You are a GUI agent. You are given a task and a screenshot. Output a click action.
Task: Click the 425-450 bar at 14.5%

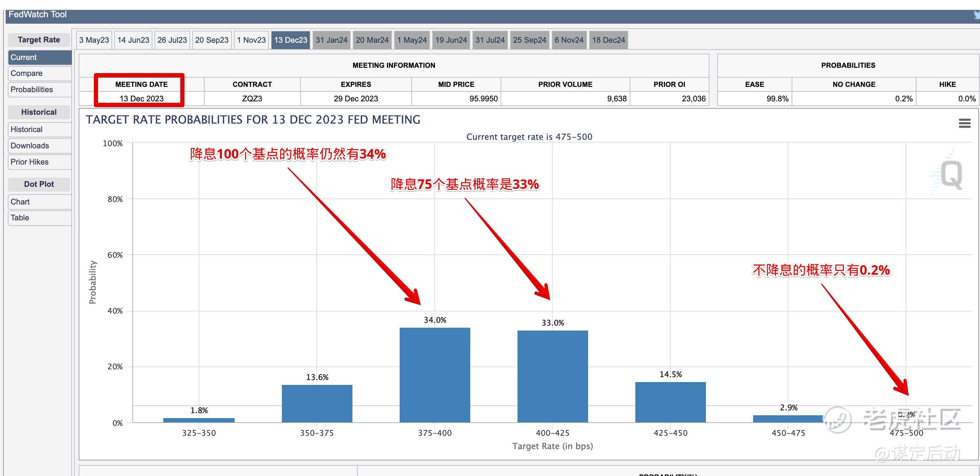670,402
